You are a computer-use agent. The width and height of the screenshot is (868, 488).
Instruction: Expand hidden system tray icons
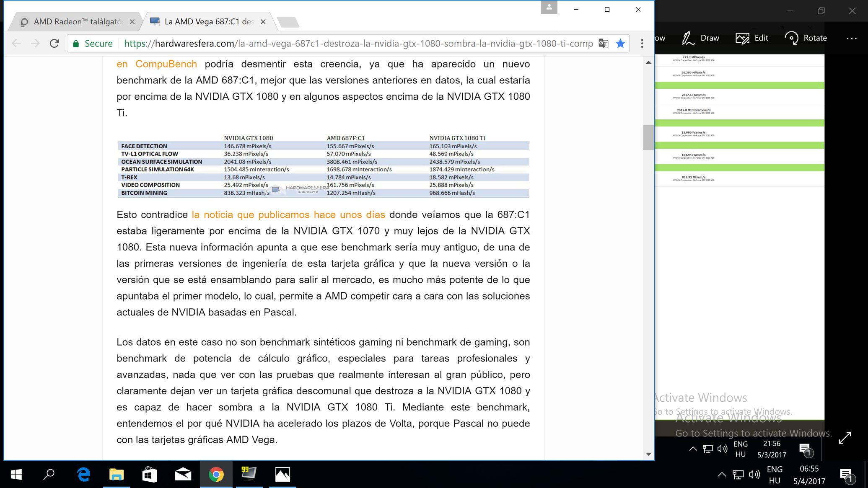pyautogui.click(x=722, y=475)
